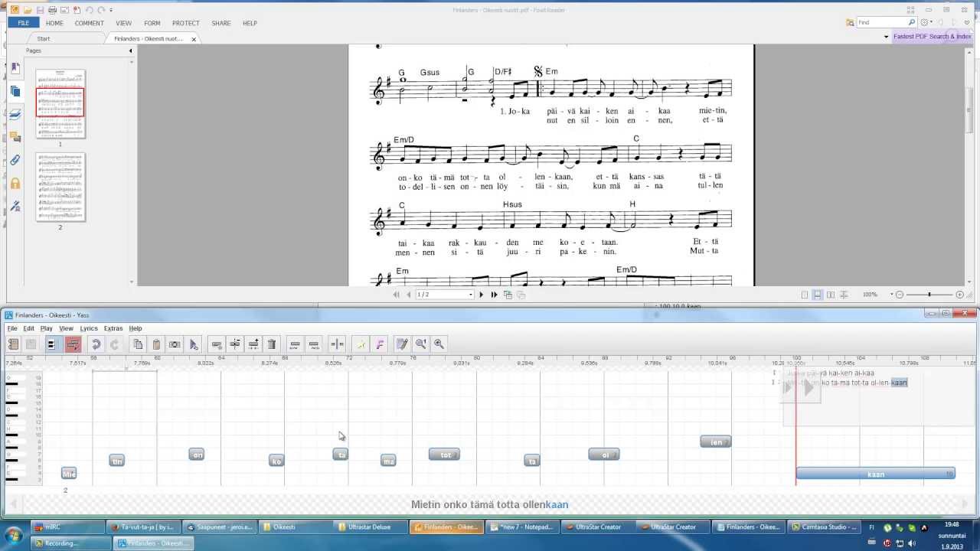
Task: Click the Print icon in Foxit quick toolbar
Action: click(52, 10)
